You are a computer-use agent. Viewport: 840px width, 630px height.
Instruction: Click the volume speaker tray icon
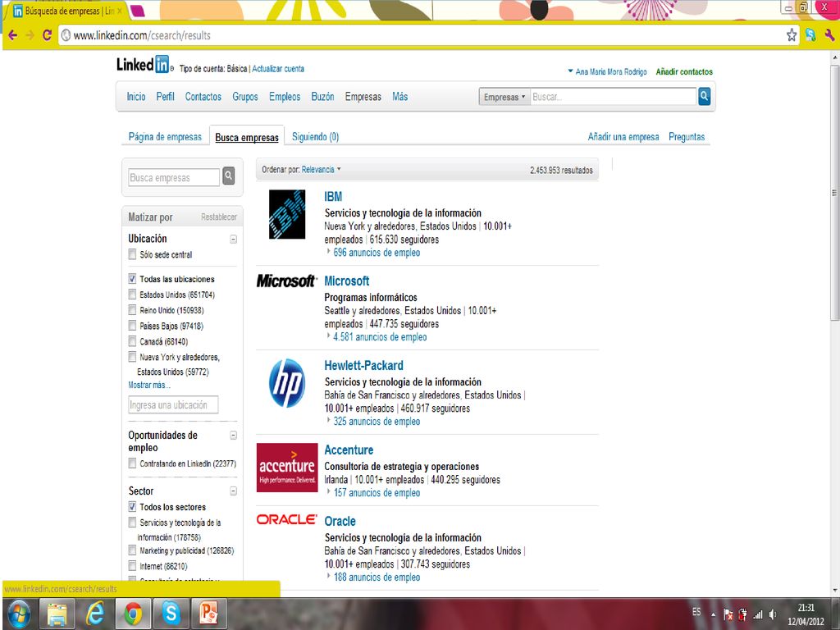[x=773, y=614]
